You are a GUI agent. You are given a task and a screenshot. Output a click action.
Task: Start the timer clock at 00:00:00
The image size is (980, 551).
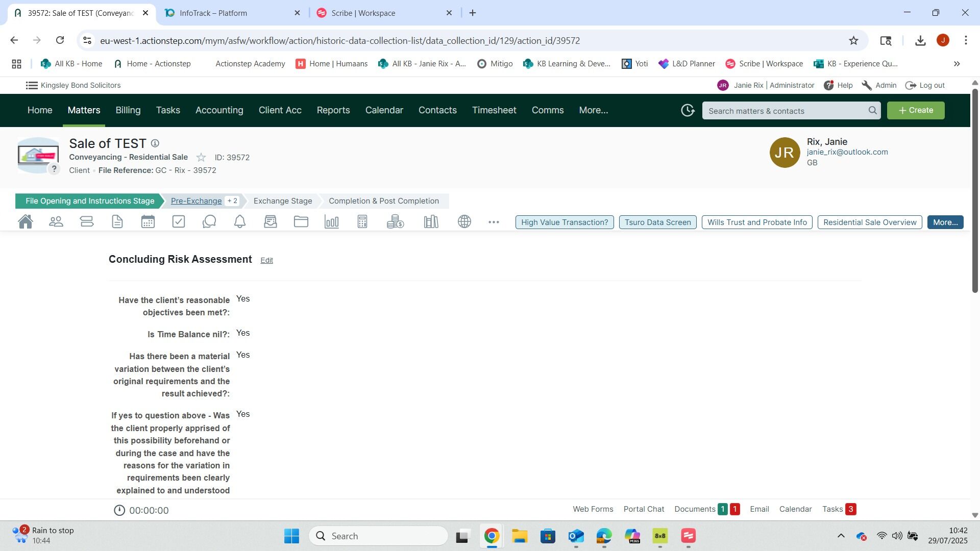[119, 511]
